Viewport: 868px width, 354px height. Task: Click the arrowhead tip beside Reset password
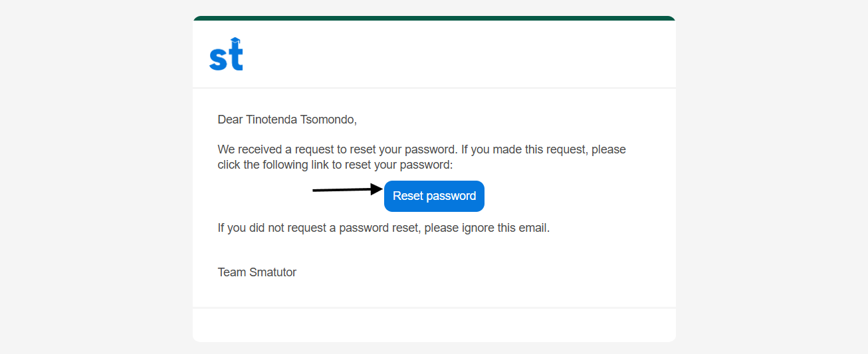[381, 189]
